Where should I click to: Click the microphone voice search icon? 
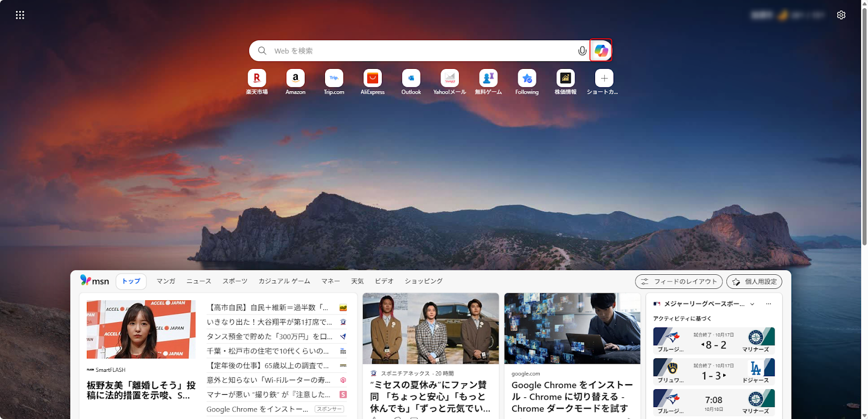(582, 51)
